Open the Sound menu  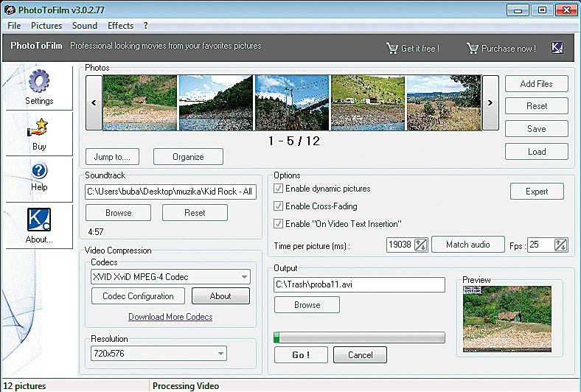(85, 26)
